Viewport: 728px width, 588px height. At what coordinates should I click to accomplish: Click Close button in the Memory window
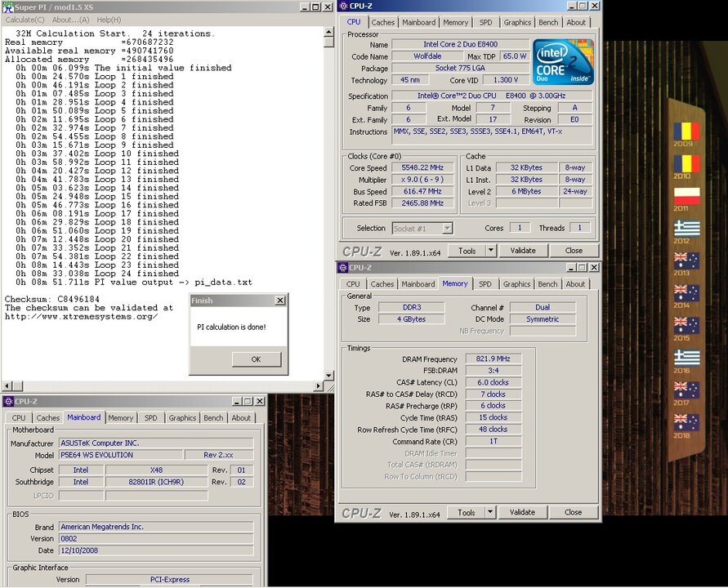(573, 512)
